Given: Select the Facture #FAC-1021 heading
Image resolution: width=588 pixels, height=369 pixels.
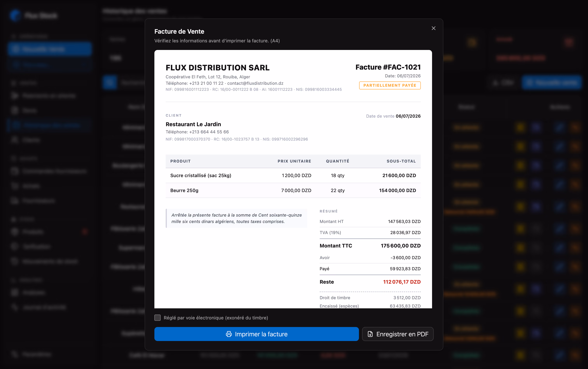Looking at the screenshot, I should (388, 67).
